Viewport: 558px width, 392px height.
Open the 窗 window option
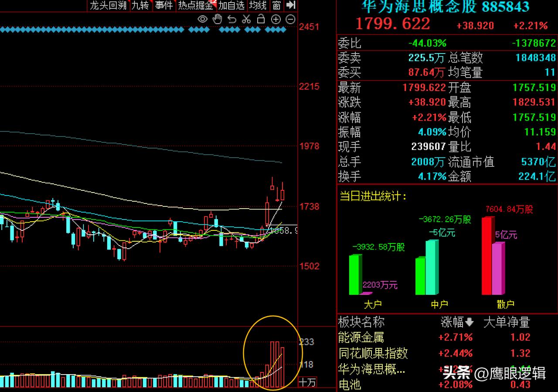(276, 5)
